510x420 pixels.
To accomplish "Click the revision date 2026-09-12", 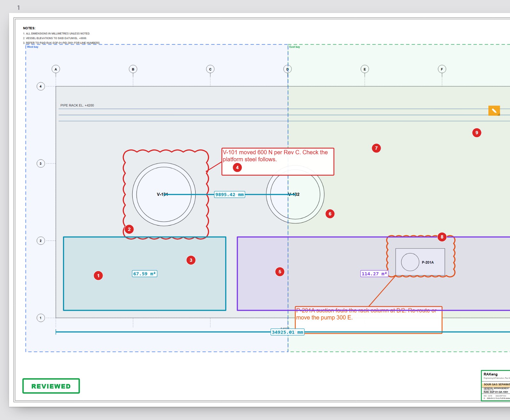I will pyautogui.click(x=491, y=398).
